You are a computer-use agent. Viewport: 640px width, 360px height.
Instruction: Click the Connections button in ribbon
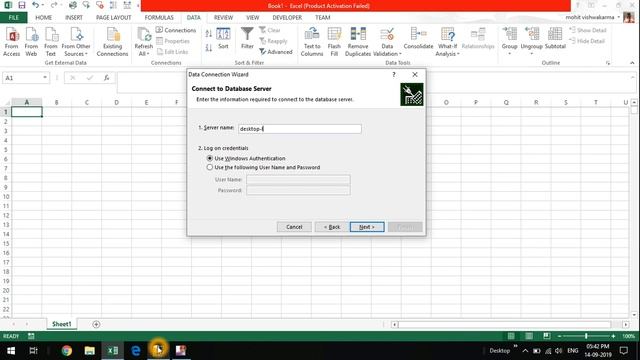176,30
